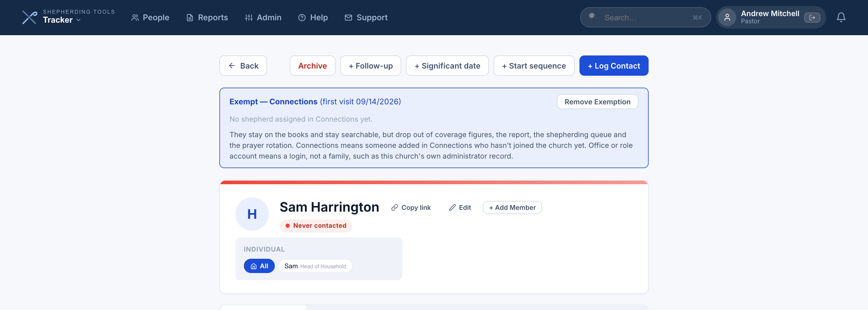Add a significant date

pyautogui.click(x=447, y=66)
